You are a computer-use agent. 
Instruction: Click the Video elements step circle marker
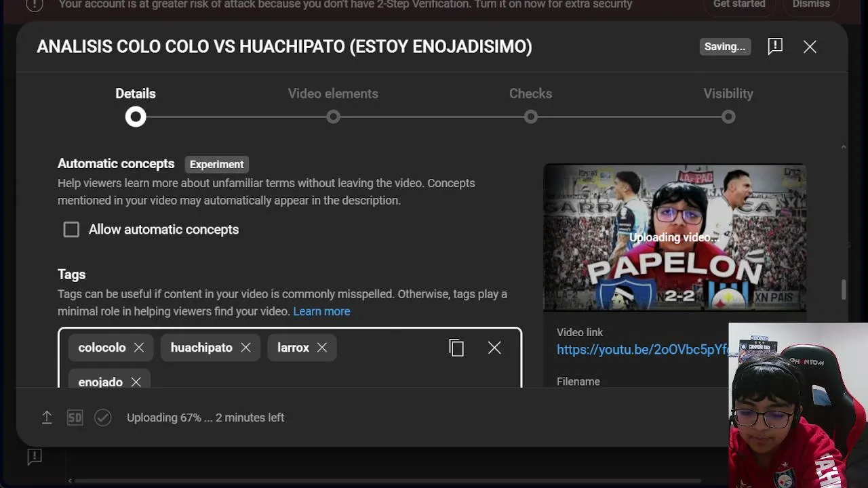[333, 117]
